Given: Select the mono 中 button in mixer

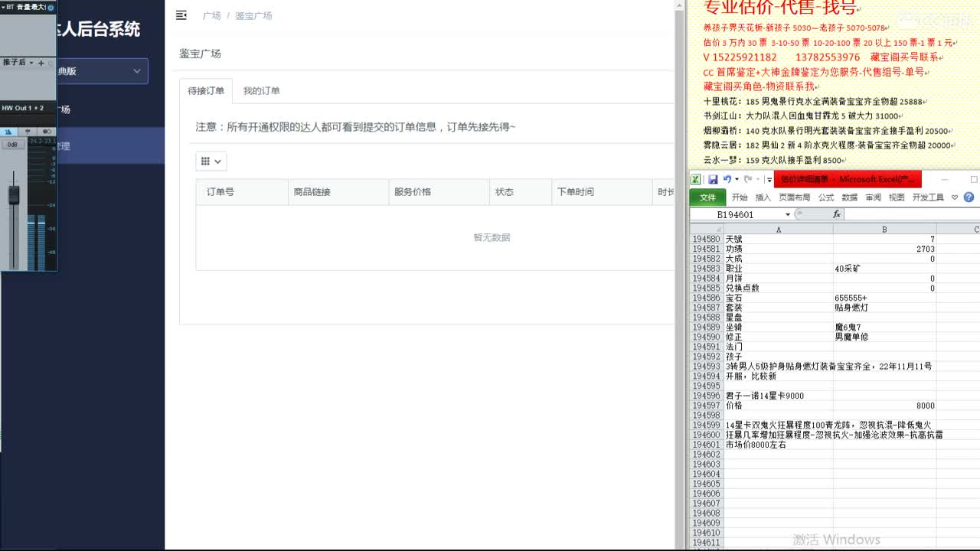Looking at the screenshot, I should [28, 132].
